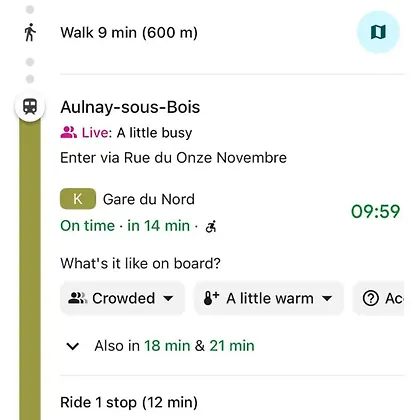This screenshot has height=420, width=420.
Task: Tap Ride 1 stop (12 min)
Action: tap(129, 402)
